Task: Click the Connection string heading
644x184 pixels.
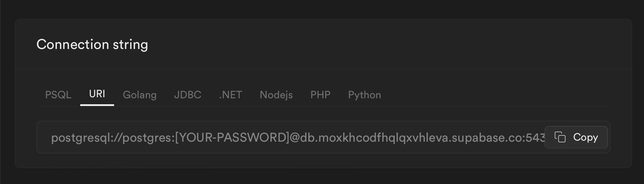Action: click(92, 44)
